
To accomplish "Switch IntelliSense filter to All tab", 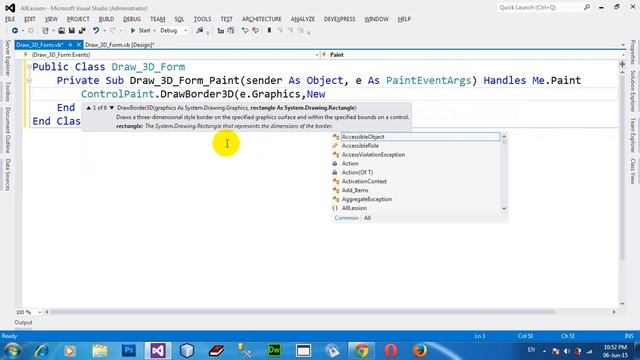I will [367, 218].
